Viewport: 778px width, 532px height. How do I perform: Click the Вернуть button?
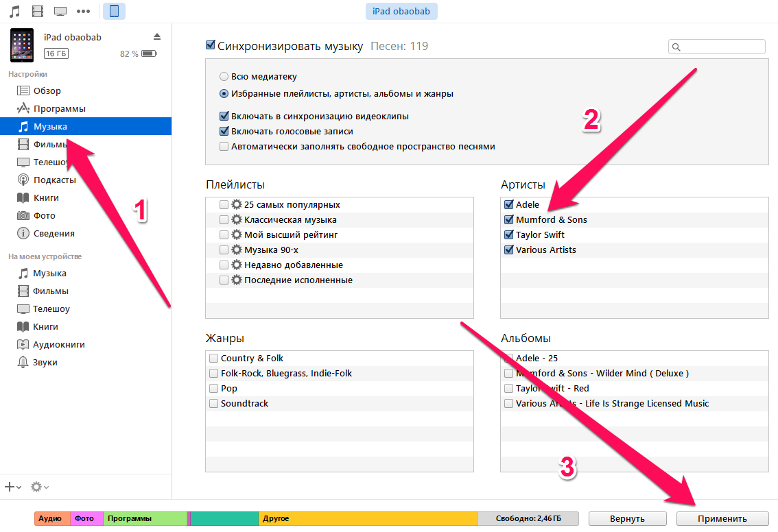click(627, 518)
